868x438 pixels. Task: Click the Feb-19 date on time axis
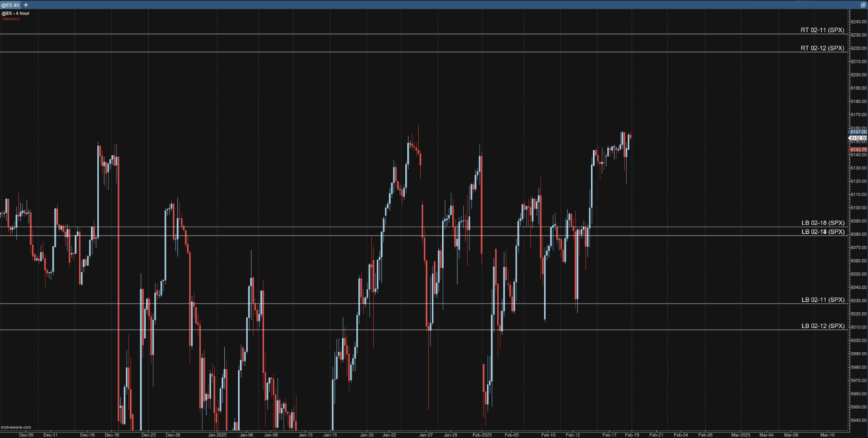tap(632, 435)
